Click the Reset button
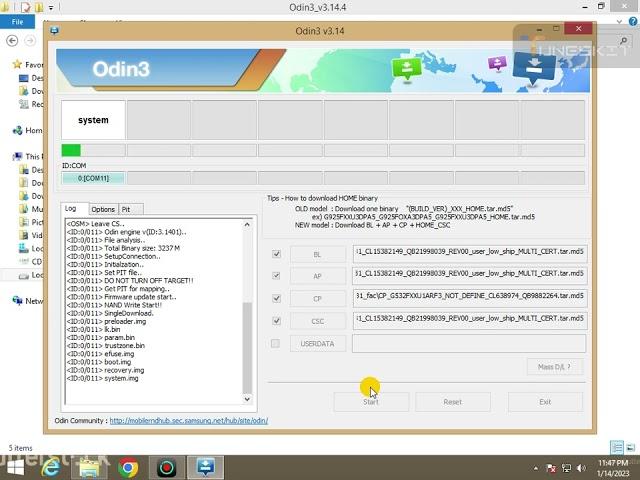This screenshot has height=480, width=640. click(x=453, y=402)
